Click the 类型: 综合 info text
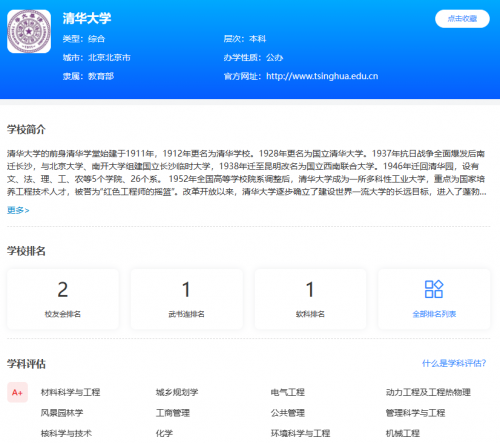 click(x=84, y=39)
